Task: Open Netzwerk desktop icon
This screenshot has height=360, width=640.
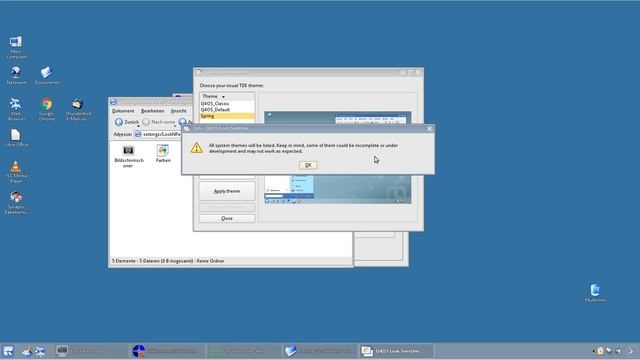Action: [16, 76]
